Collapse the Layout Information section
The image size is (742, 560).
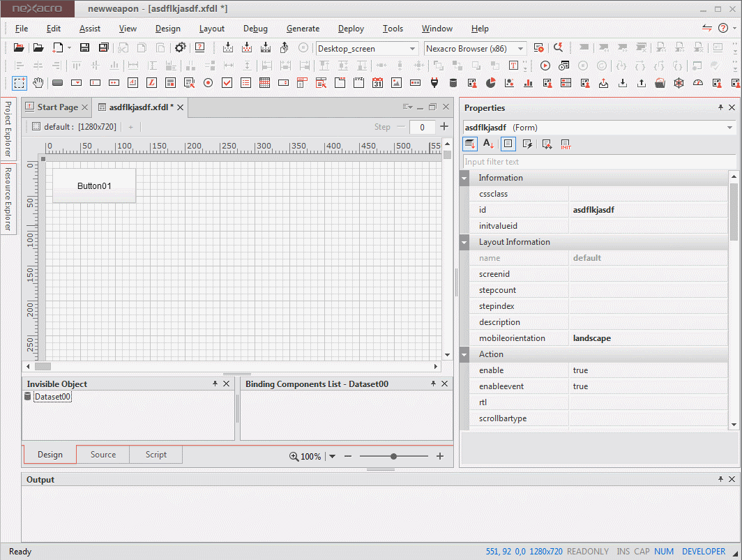pyautogui.click(x=464, y=242)
